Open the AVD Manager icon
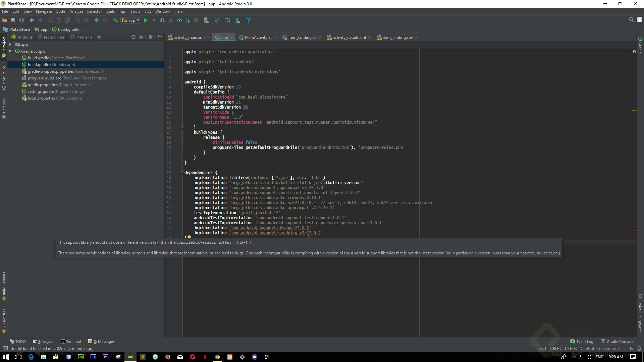This screenshot has width=644, height=362. [x=206, y=20]
